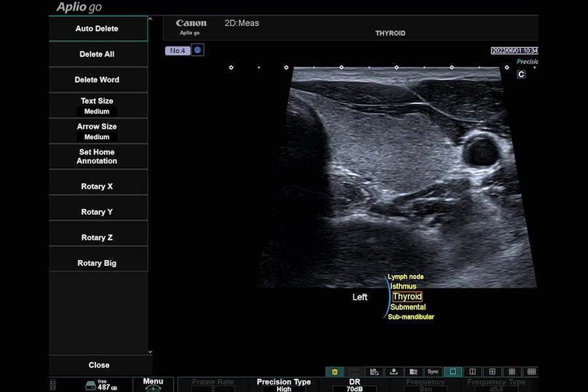This screenshot has height=392, width=588.
Task: Switch to the twelve-panel grid layout icon
Action: click(531, 371)
